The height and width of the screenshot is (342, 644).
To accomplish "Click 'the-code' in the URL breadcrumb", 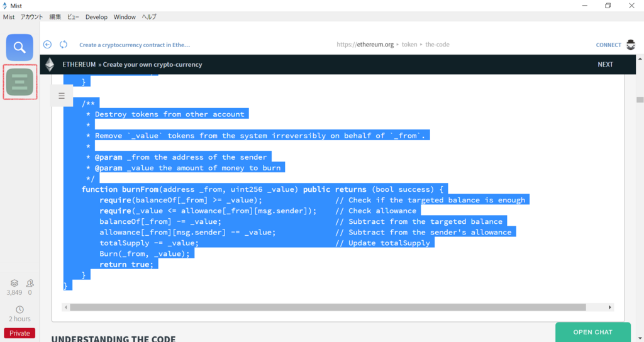I will (437, 45).
